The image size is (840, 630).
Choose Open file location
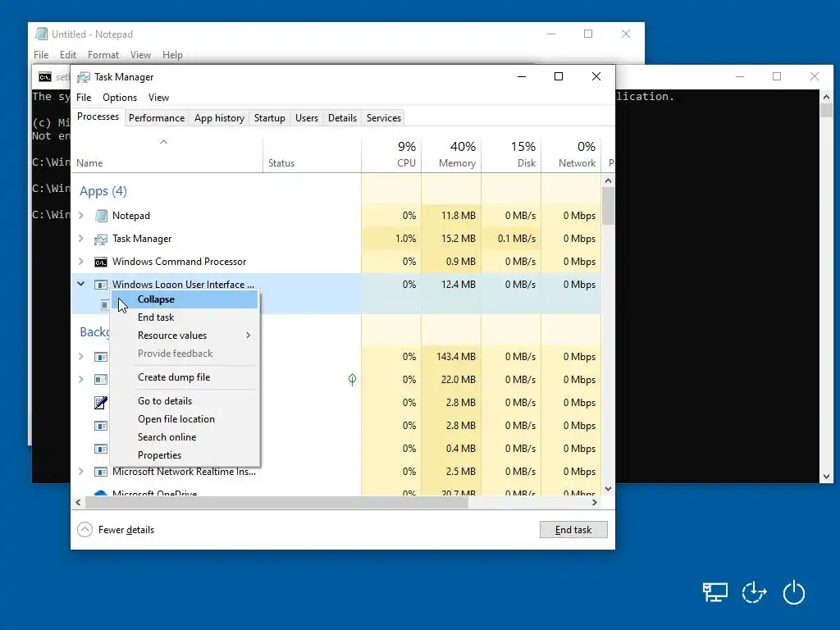(x=185, y=419)
